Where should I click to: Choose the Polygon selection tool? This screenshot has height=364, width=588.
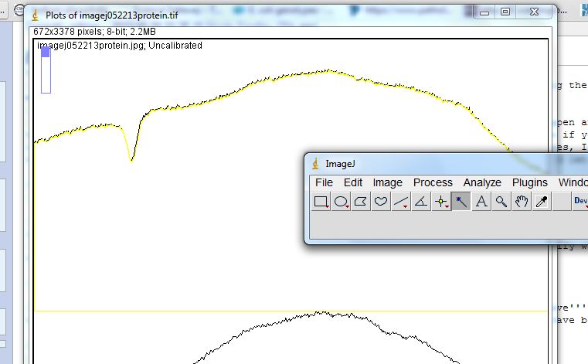(361, 202)
